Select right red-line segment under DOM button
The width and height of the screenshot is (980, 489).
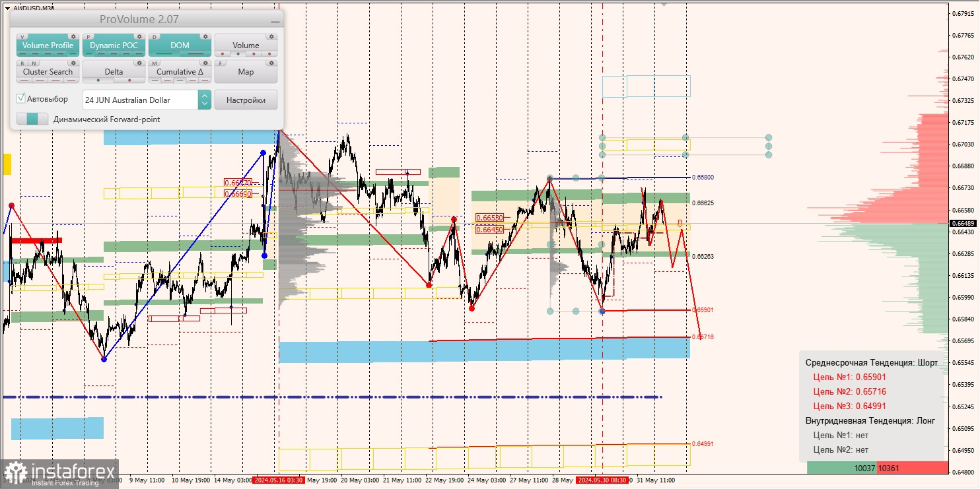[x=195, y=53]
